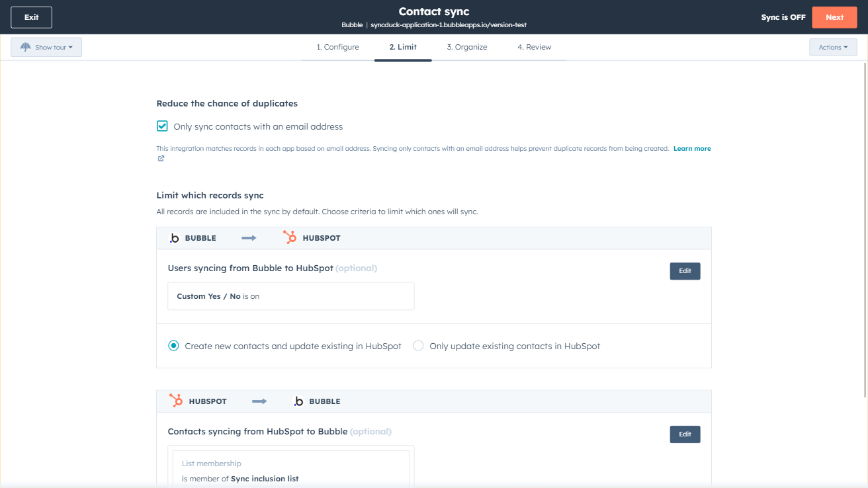Image resolution: width=868 pixels, height=488 pixels.
Task: Click the Exit button
Action: (31, 17)
